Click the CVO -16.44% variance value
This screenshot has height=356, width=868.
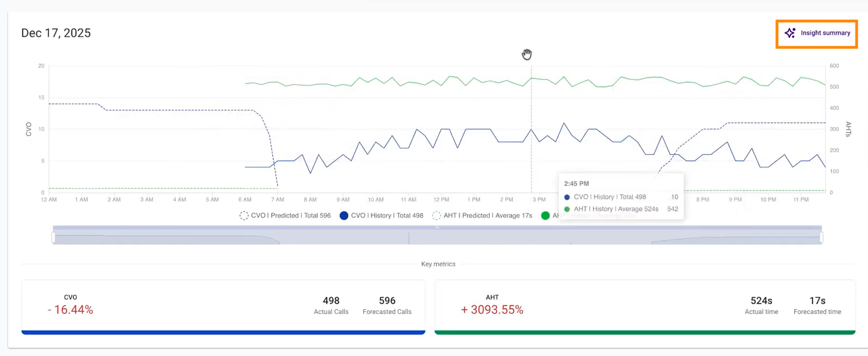click(x=70, y=310)
